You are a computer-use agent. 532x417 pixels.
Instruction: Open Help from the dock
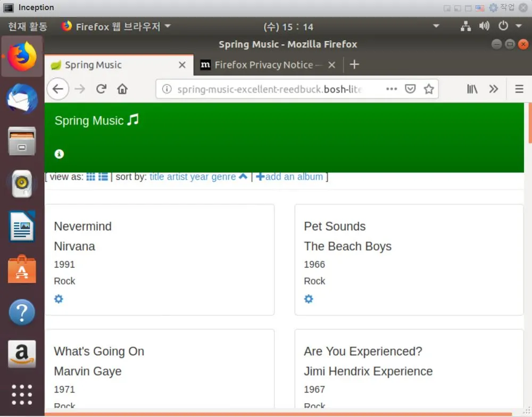[22, 312]
